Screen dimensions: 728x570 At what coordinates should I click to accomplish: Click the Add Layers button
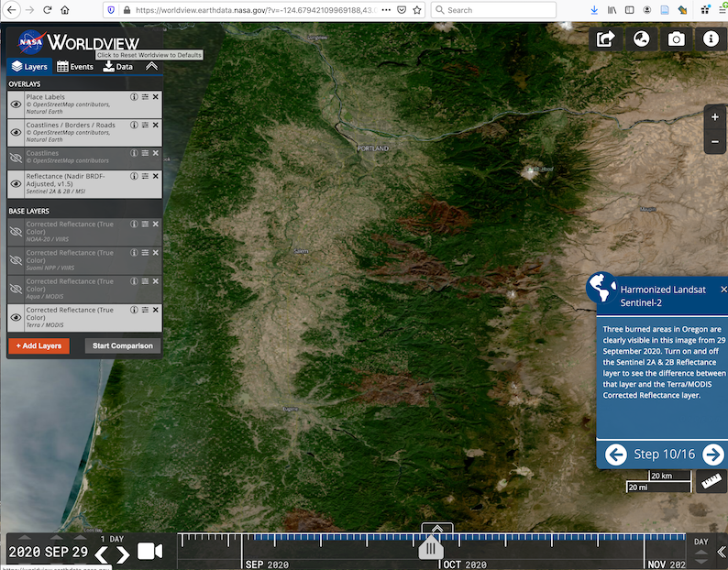point(39,345)
